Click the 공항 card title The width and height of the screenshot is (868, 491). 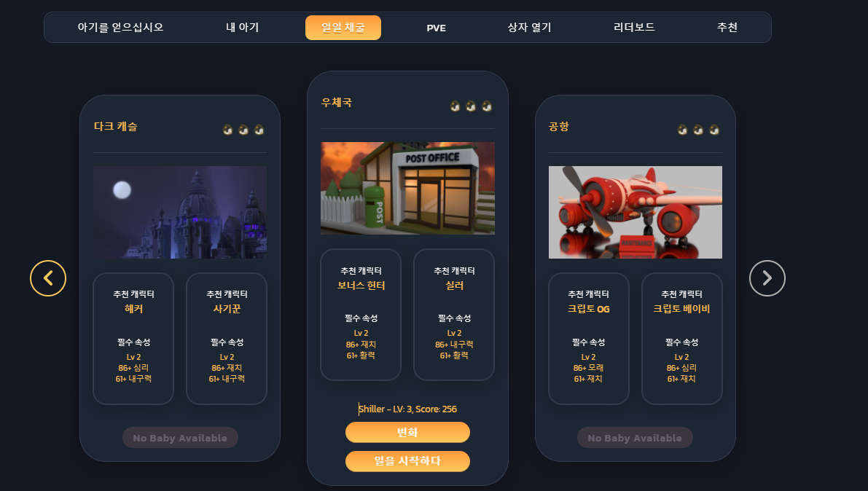tap(558, 126)
